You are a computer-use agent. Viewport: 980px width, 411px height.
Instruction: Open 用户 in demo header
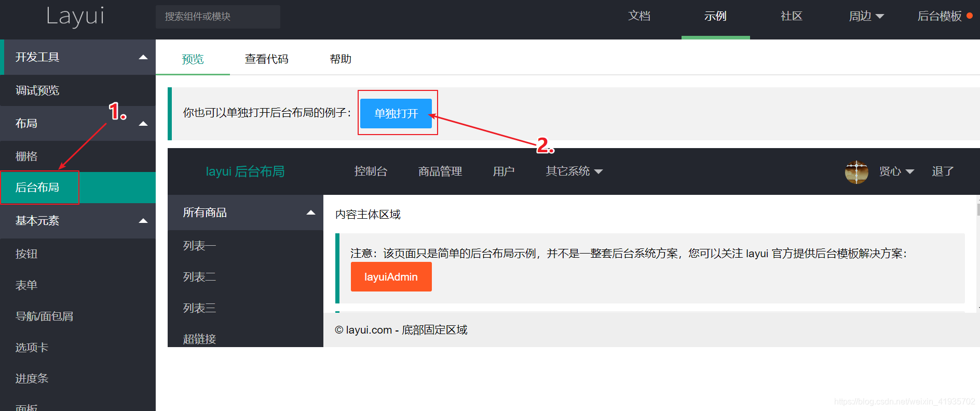tap(503, 171)
